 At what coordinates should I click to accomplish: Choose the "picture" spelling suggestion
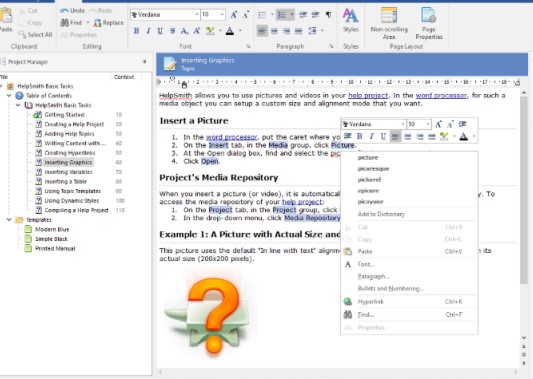click(x=368, y=157)
